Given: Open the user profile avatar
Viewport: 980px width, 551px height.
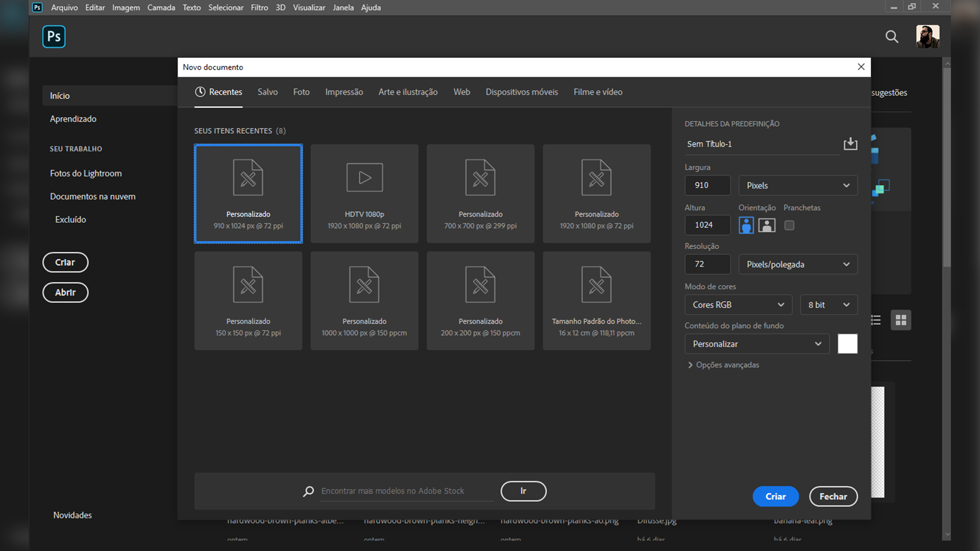Looking at the screenshot, I should click(x=927, y=36).
